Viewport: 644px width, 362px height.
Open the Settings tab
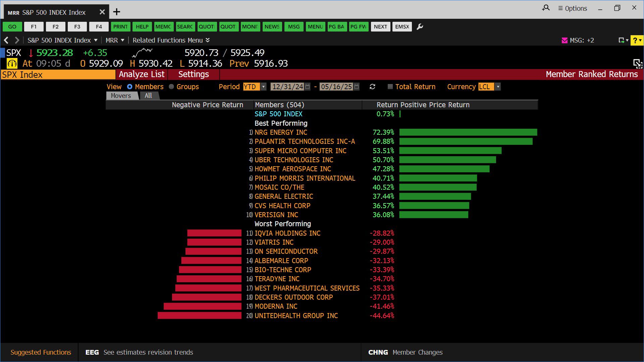click(194, 74)
